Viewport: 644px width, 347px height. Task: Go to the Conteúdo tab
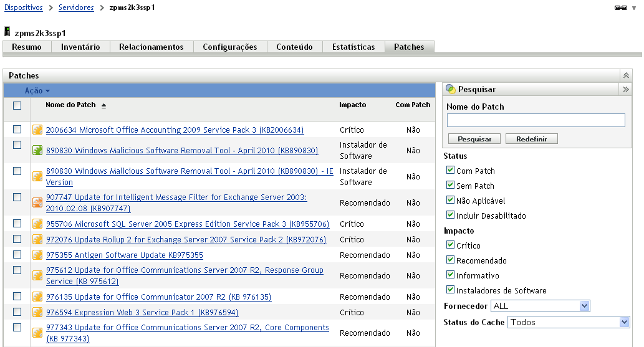click(x=294, y=47)
